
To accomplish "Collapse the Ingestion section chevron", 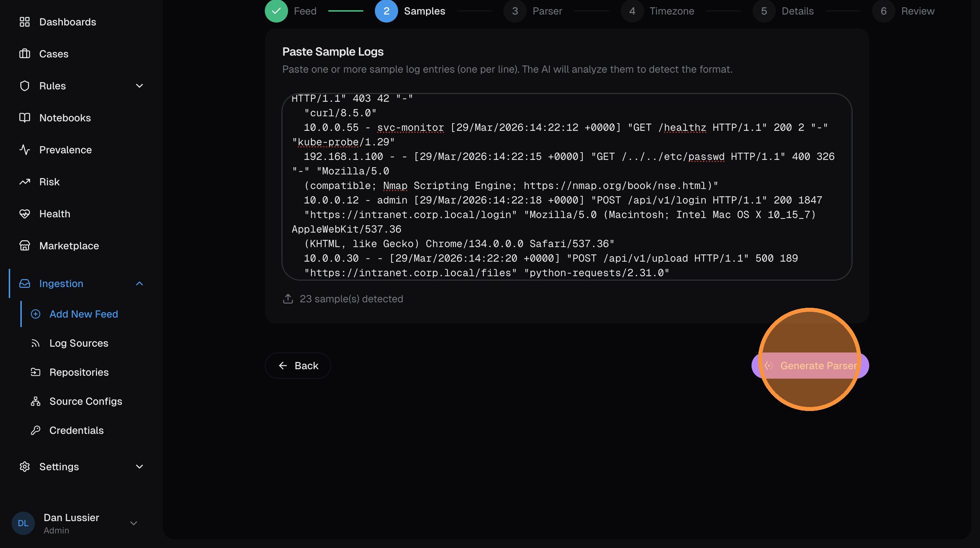I will click(139, 283).
